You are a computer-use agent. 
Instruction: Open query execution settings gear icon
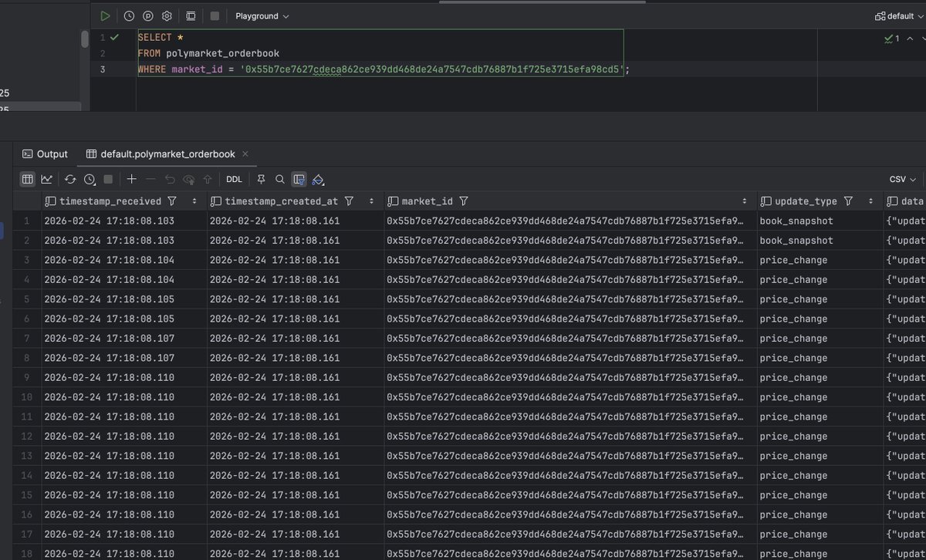point(166,15)
